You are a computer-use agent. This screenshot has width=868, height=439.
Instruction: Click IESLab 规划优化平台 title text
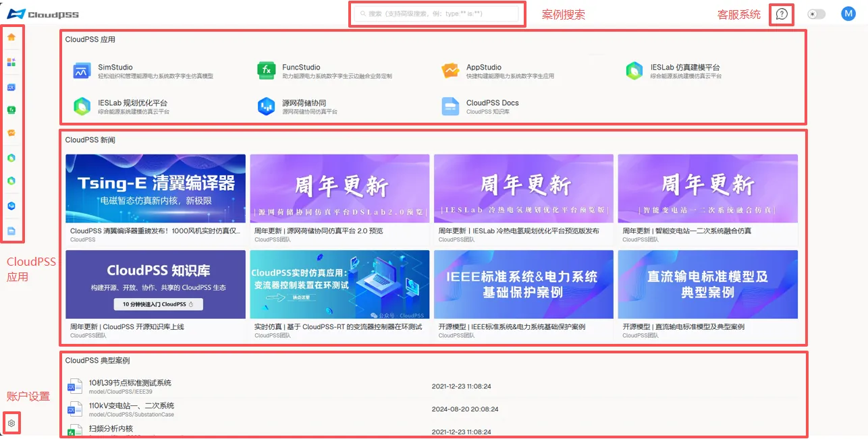133,103
